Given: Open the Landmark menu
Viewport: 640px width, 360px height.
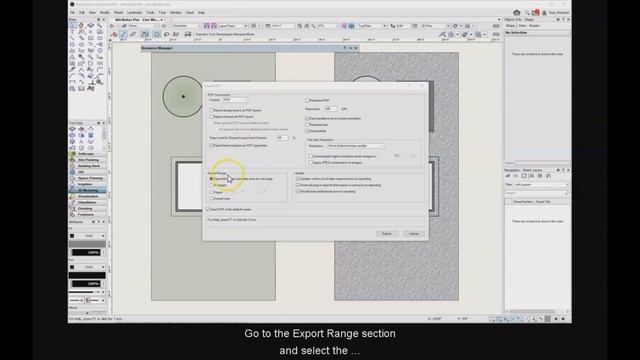Looking at the screenshot, I should click(134, 13).
